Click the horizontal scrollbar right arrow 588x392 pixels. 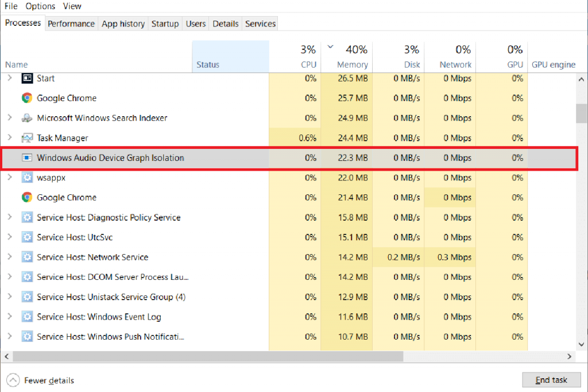pos(569,356)
